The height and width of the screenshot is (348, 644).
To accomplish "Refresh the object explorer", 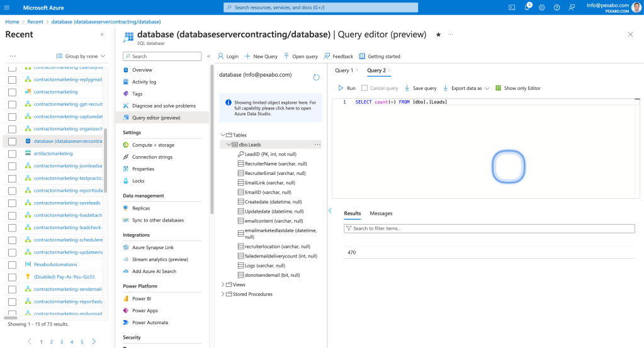I will click(x=316, y=77).
